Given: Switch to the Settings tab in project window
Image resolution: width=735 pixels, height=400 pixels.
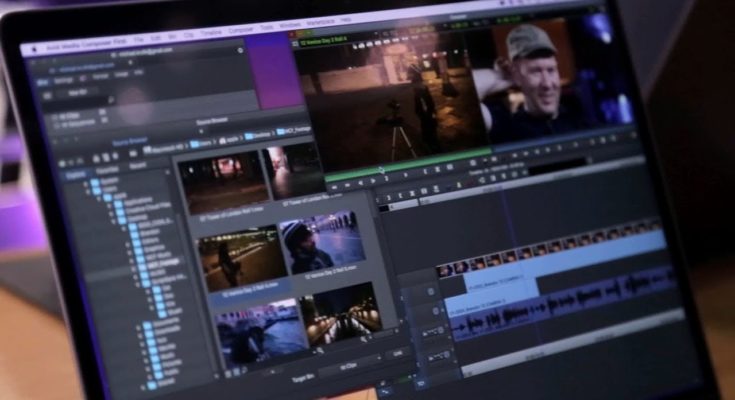Looking at the screenshot, I should pos(63,81).
